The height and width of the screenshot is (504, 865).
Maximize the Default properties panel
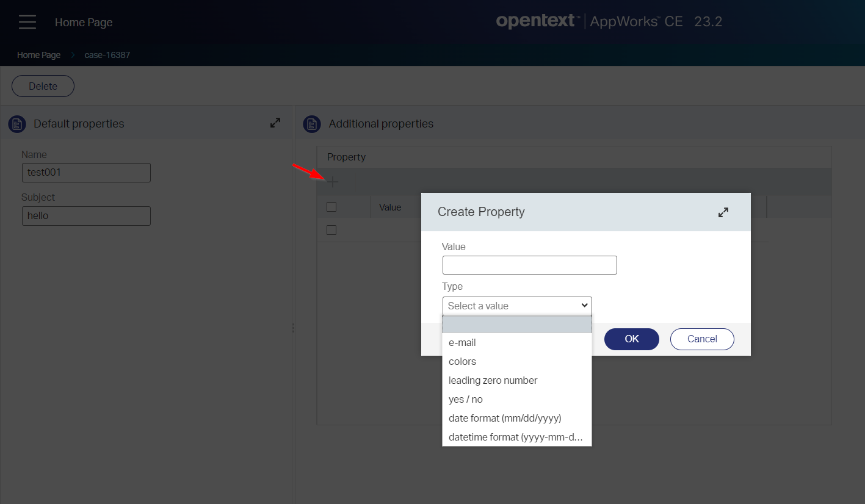tap(275, 123)
